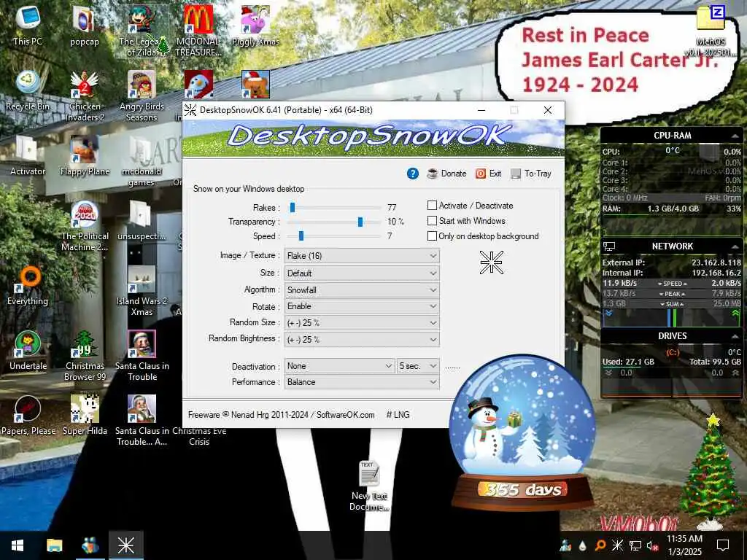Open the Rotate dropdown showing Enable
The width and height of the screenshot is (747, 560).
click(x=362, y=306)
